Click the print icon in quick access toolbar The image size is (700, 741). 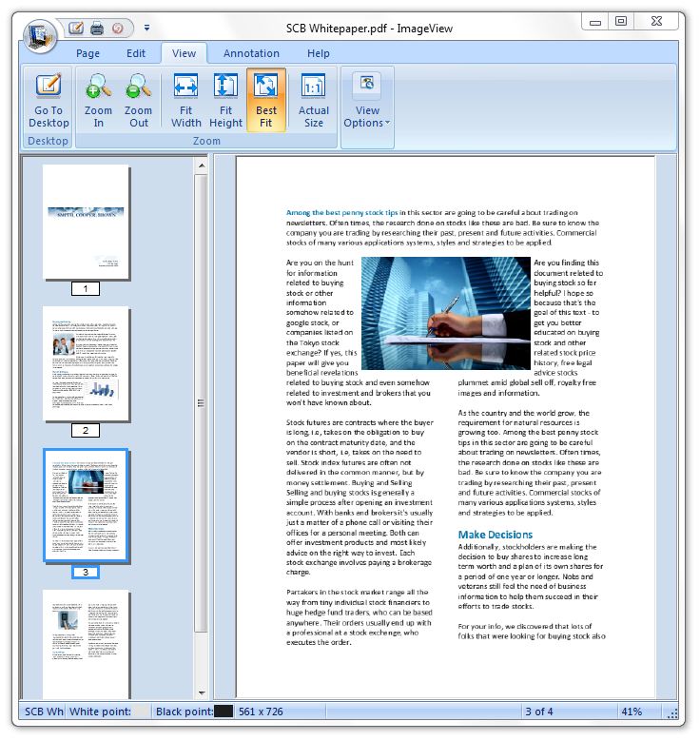pos(97,29)
